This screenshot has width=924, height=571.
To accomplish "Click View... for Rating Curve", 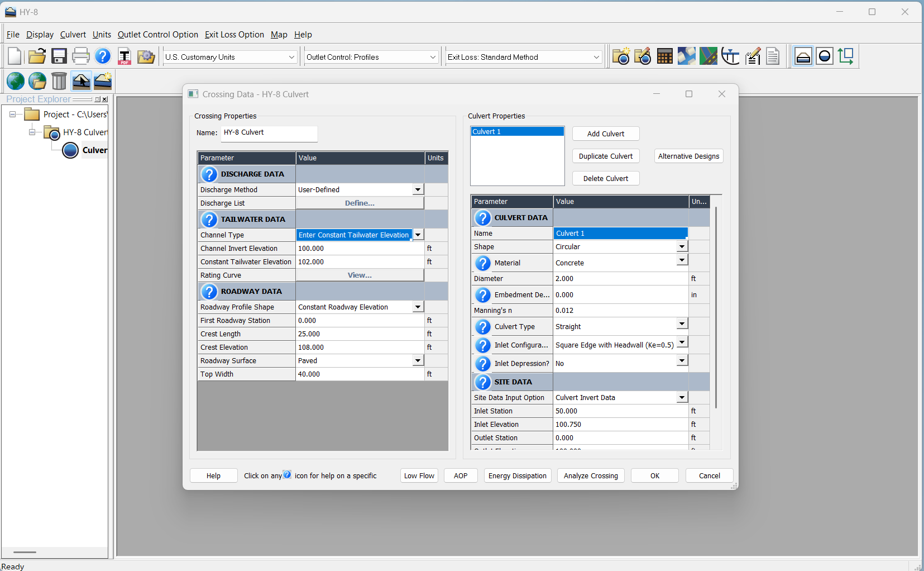I will pos(360,275).
